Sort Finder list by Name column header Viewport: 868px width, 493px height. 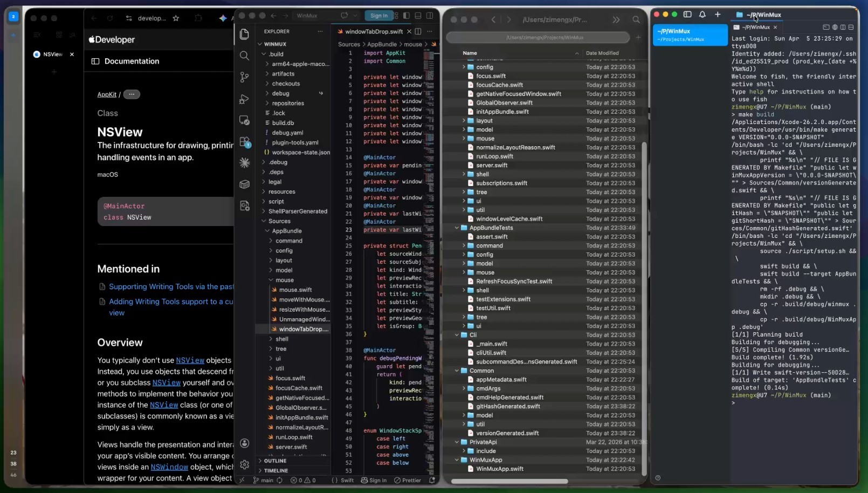[470, 53]
